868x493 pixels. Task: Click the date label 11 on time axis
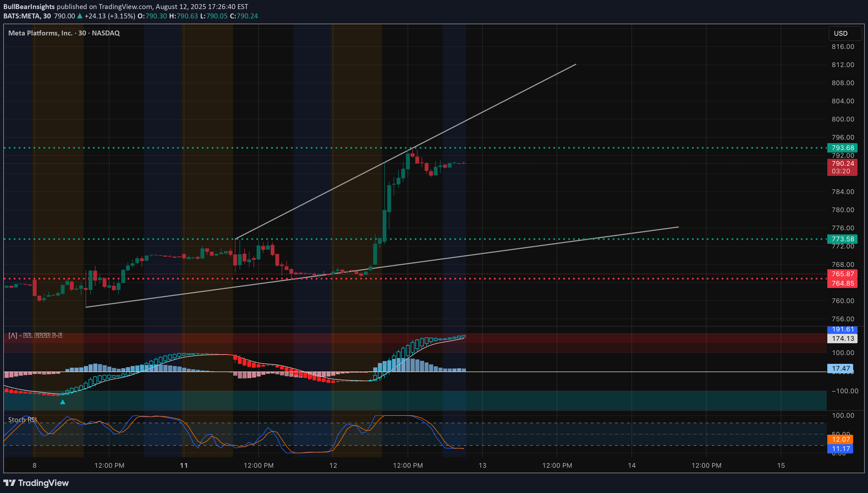click(184, 465)
